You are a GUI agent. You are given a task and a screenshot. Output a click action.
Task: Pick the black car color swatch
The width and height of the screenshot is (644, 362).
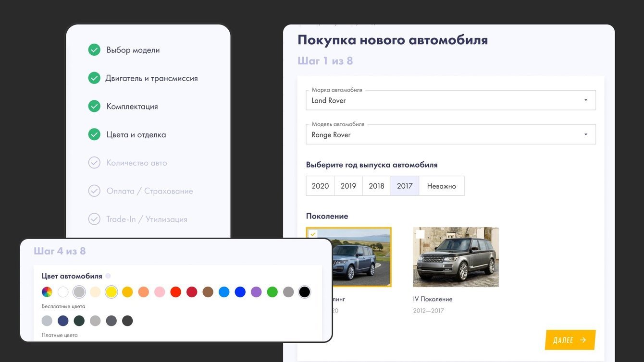[x=305, y=292]
